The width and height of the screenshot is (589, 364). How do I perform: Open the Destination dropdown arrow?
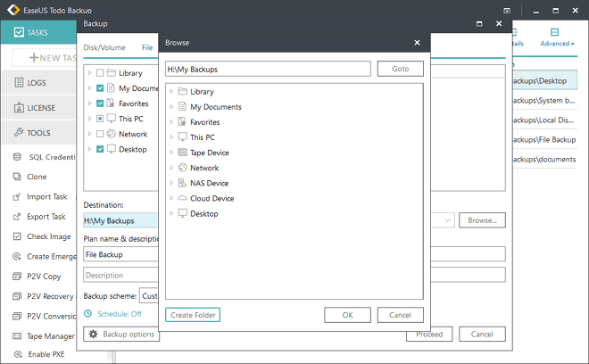point(447,220)
